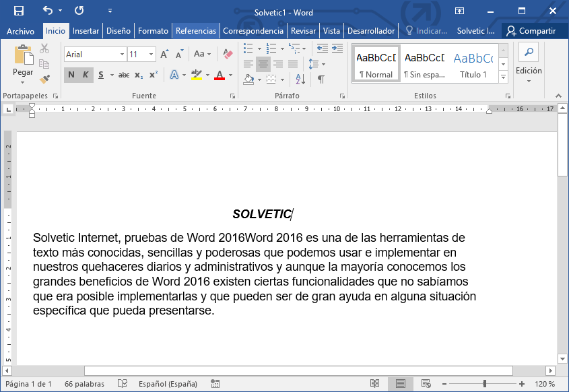Sort the text alphabetically
Viewport: 569px width, 392px height.
300,79
